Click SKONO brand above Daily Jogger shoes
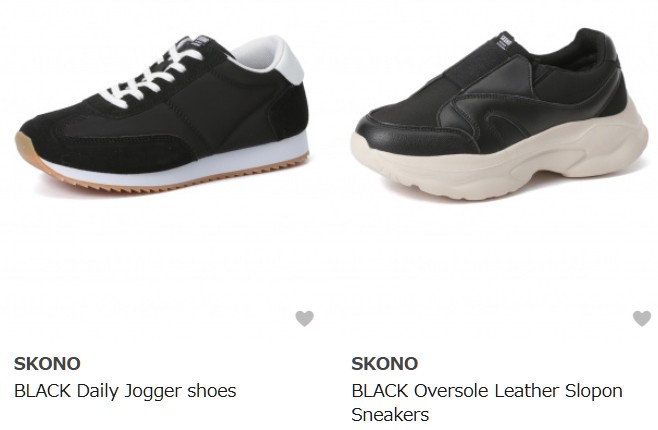658x430 pixels. tap(47, 364)
